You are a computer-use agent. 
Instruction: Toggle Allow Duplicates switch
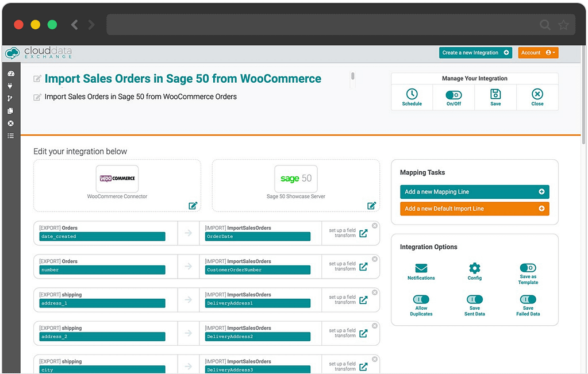[x=421, y=299]
